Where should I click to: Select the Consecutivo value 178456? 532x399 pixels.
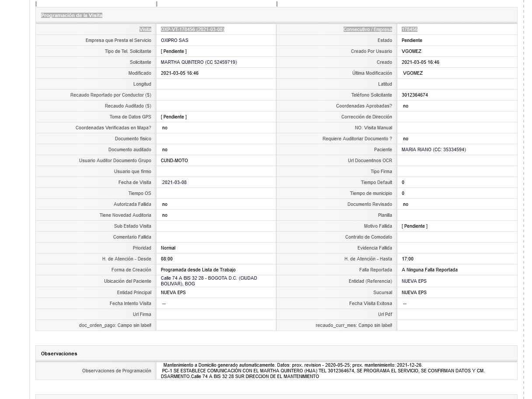coord(410,29)
